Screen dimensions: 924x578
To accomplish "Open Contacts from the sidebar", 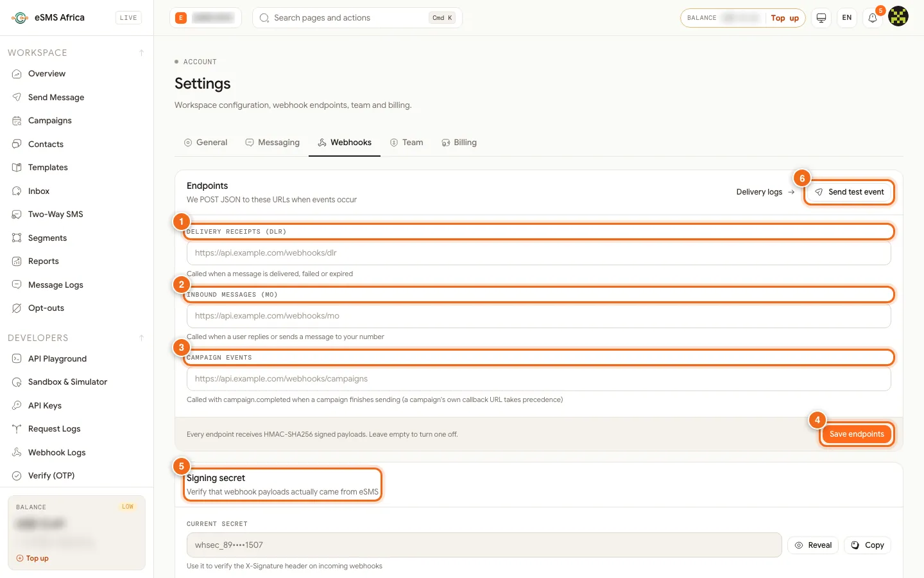I will pos(76,144).
